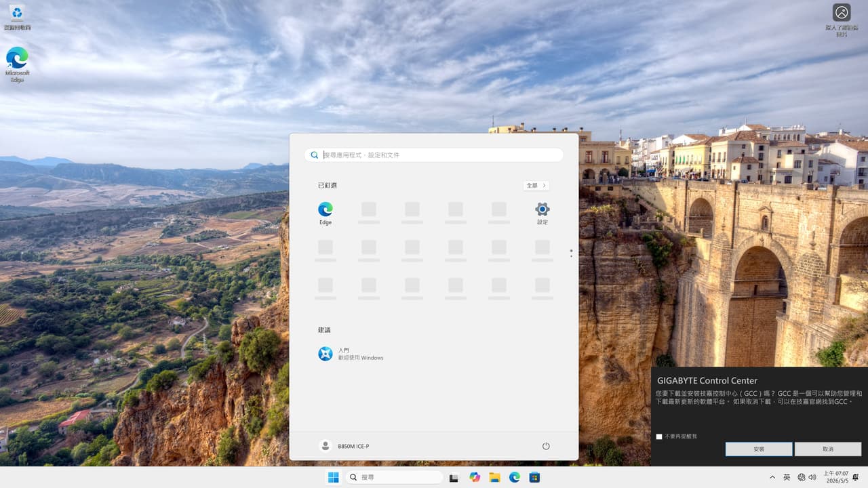Launch the Get Started (入門) suggested app
The width and height of the screenshot is (868, 488).
351,354
